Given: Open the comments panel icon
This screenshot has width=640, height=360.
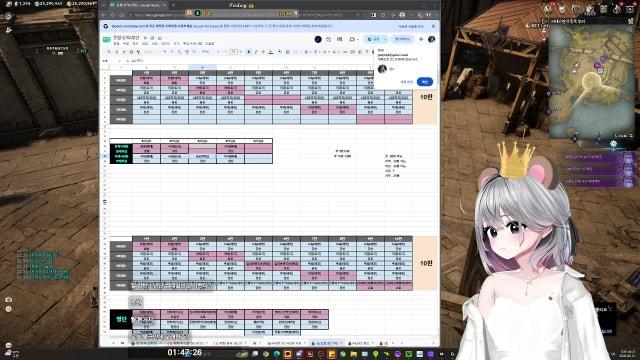Looking at the screenshot, I should click(340, 40).
